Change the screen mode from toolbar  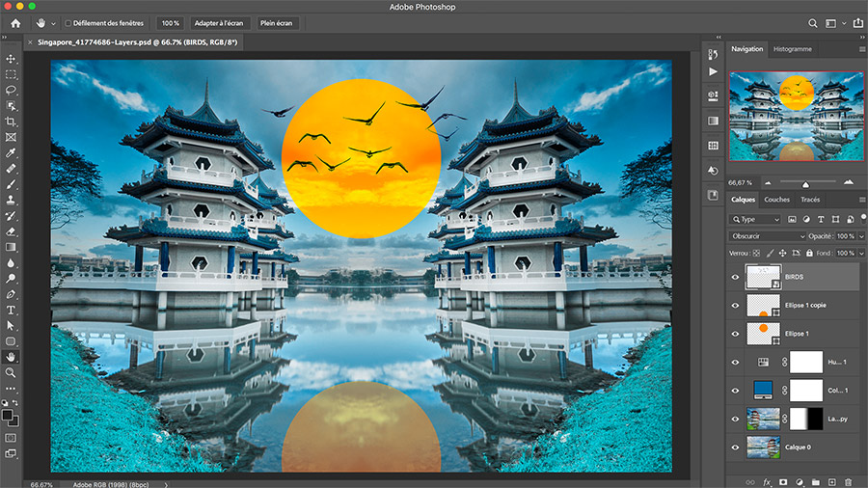click(11, 453)
